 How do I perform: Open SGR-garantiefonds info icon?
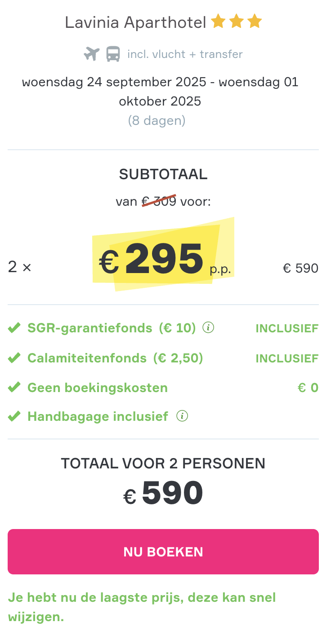click(x=208, y=328)
